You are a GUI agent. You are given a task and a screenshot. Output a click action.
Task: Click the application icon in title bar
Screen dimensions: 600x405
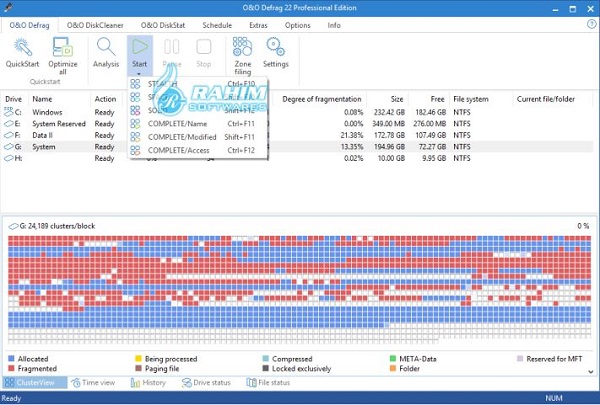(x=8, y=8)
